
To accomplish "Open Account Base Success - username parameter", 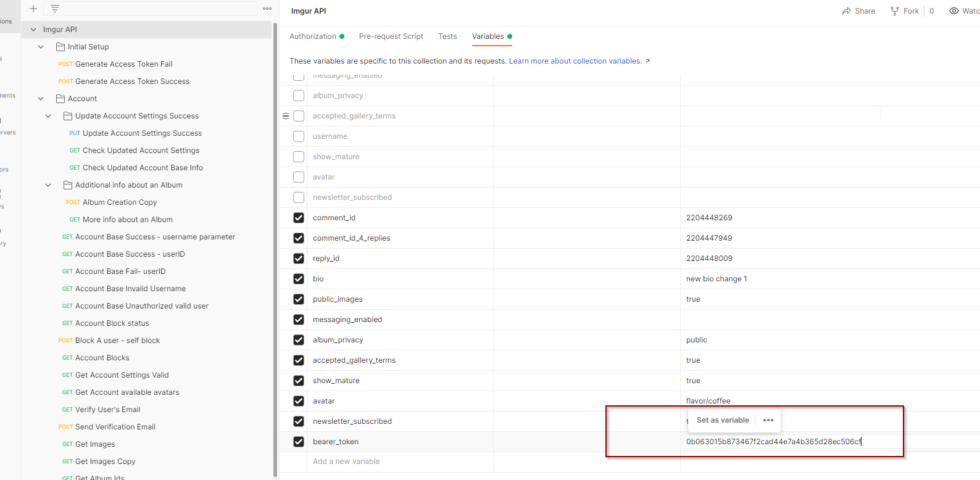I will click(x=155, y=237).
